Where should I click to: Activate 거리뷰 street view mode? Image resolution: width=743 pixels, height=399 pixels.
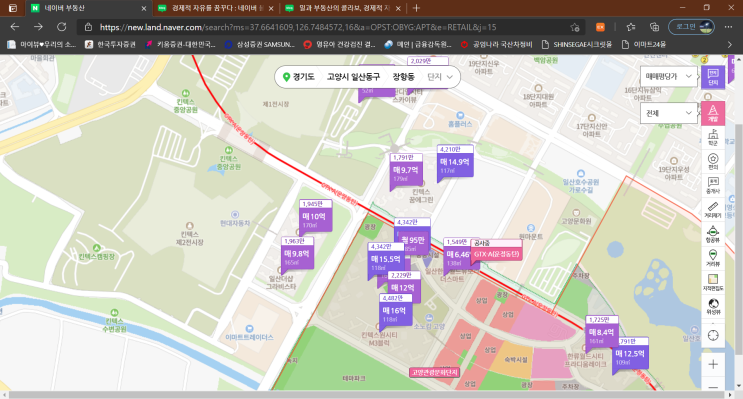(x=713, y=258)
